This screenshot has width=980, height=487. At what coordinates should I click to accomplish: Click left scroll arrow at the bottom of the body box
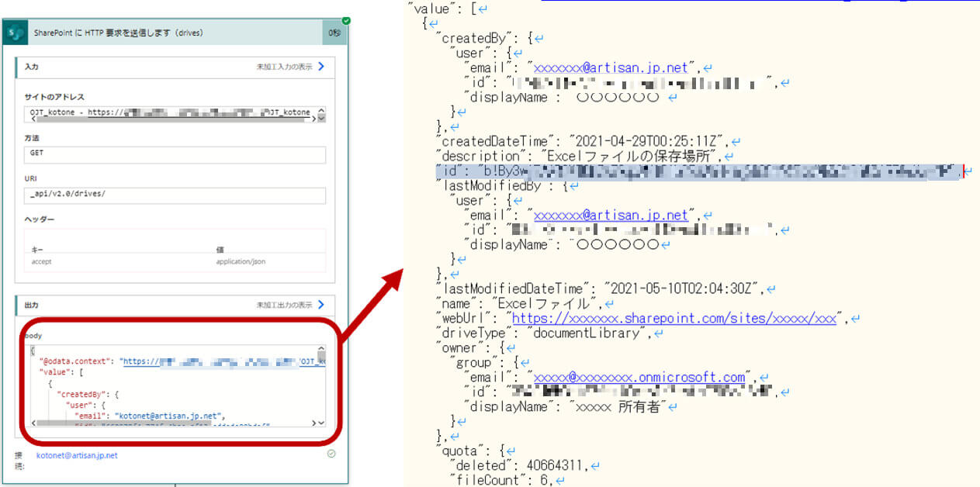point(34,423)
